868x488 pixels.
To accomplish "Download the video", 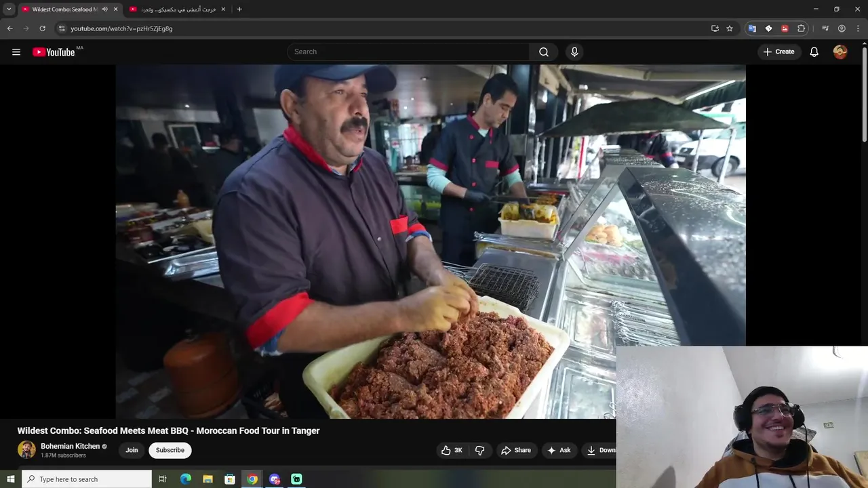I will pyautogui.click(x=600, y=450).
